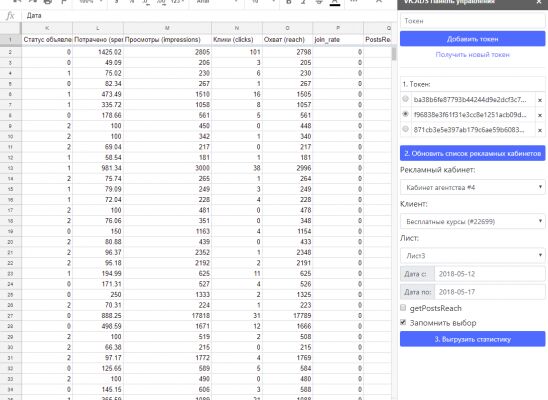Click the cell with value 145.15
The height and width of the screenshot is (400, 548).
coord(98,390)
